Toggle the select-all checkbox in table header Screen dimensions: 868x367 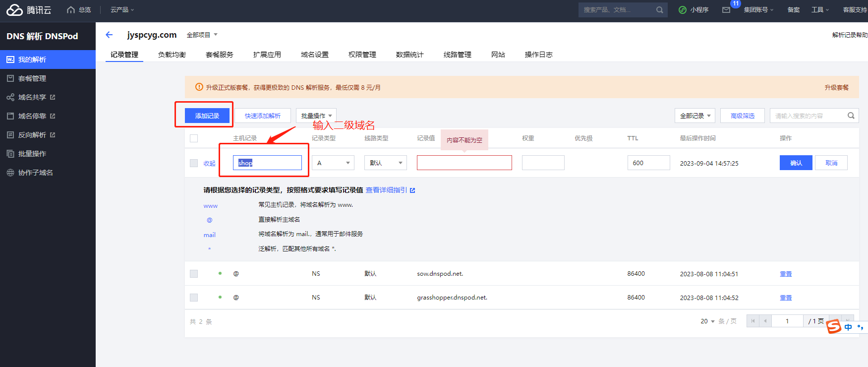194,138
